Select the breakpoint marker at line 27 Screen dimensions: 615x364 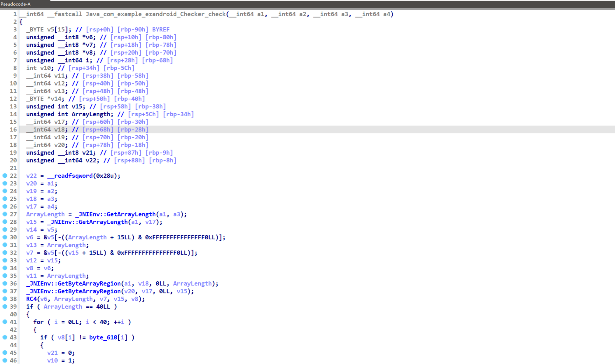coord(6,214)
